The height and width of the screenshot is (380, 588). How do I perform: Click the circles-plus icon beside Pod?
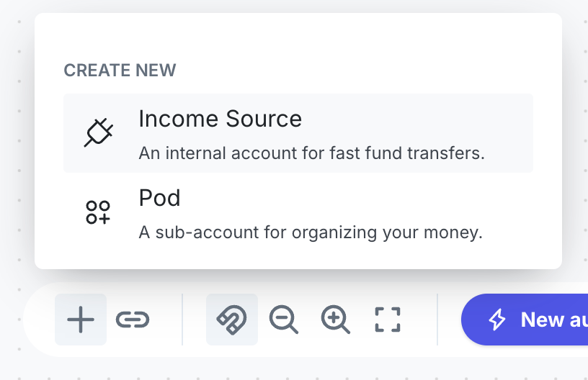[98, 212]
